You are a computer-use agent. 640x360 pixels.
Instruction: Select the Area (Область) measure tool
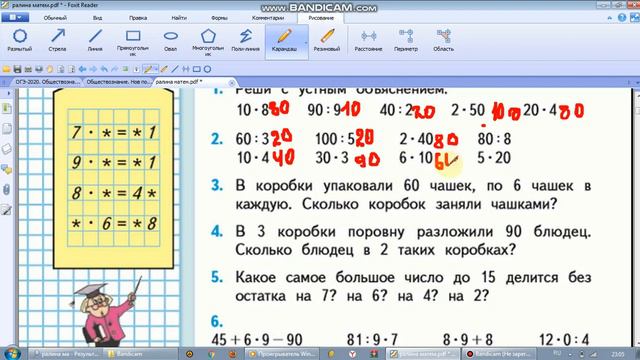point(443,40)
